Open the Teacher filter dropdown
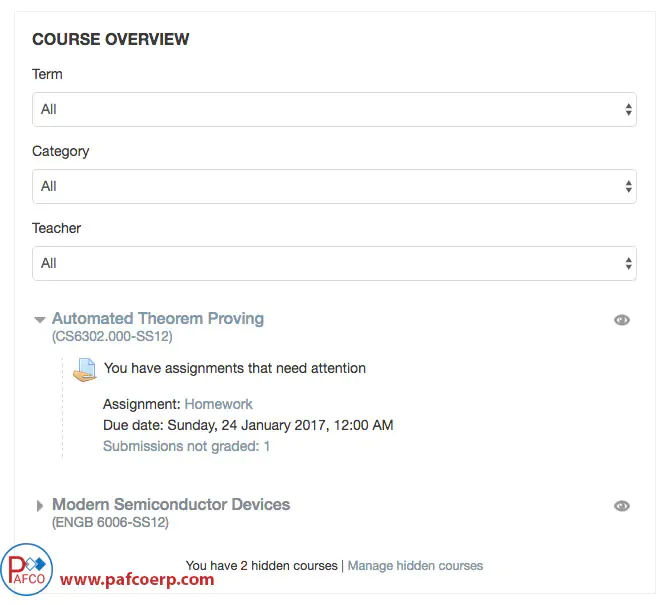Screen dimensions: 668x605 [334, 263]
